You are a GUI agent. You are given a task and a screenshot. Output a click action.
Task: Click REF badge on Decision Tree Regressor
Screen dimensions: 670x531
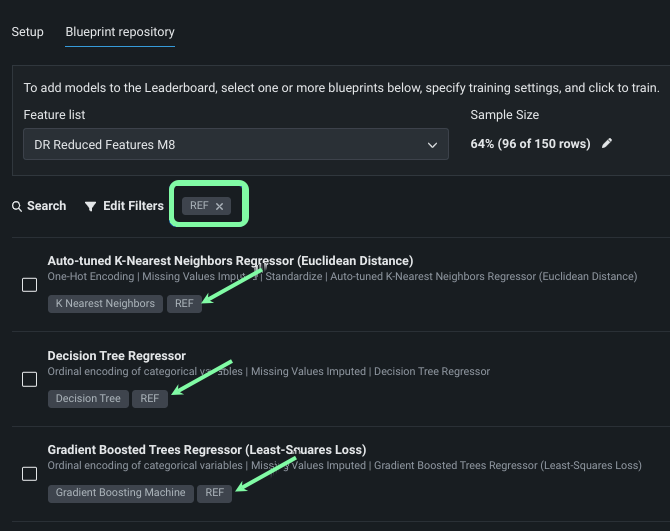(x=150, y=398)
